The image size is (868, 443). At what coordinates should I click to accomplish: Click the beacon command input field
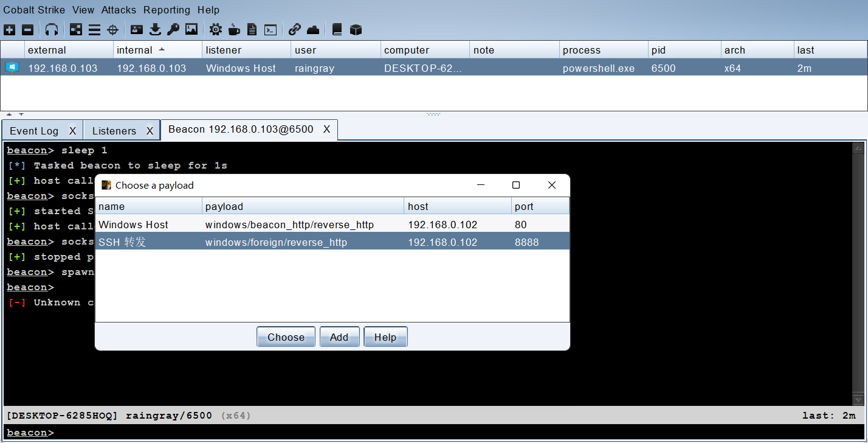pyautogui.click(x=459, y=433)
